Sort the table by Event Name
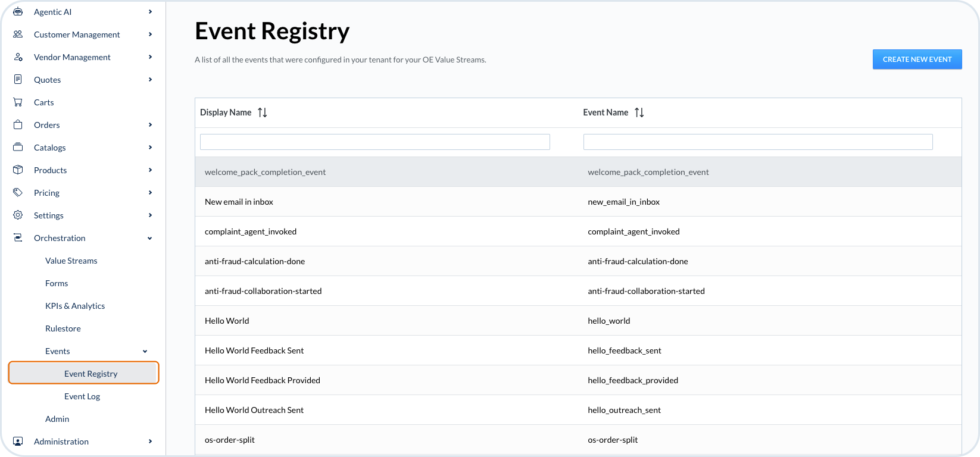Viewport: 980px width, 457px height. click(x=639, y=112)
